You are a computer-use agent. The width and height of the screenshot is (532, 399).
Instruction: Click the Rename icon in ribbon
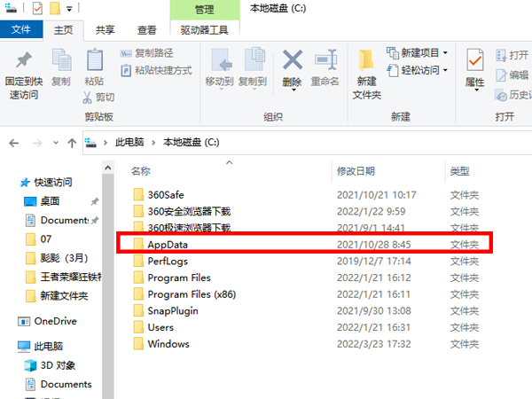[325, 62]
